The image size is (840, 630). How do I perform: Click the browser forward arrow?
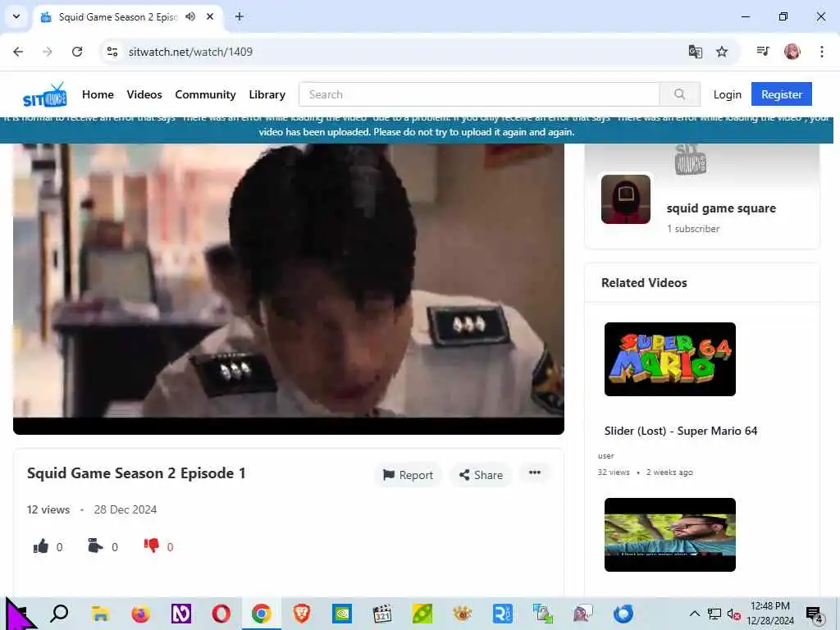tap(48, 52)
